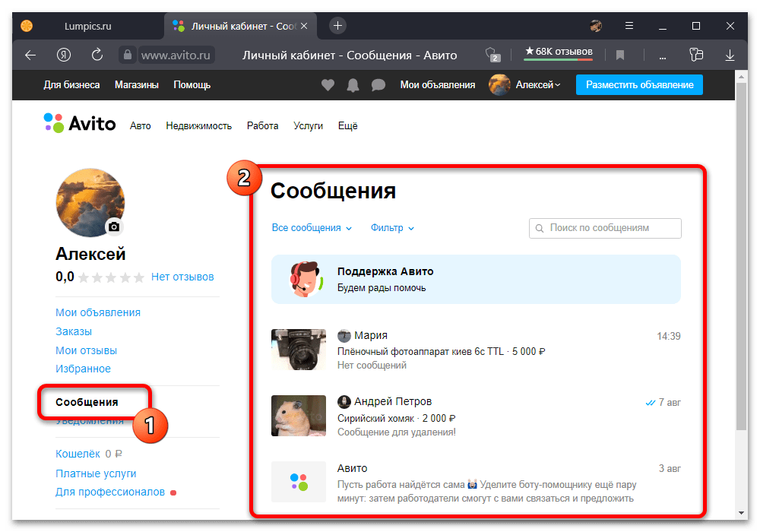This screenshot has height=532, width=760.
Task: Switch to the Lumpics.ru browser tab
Action: click(x=87, y=26)
